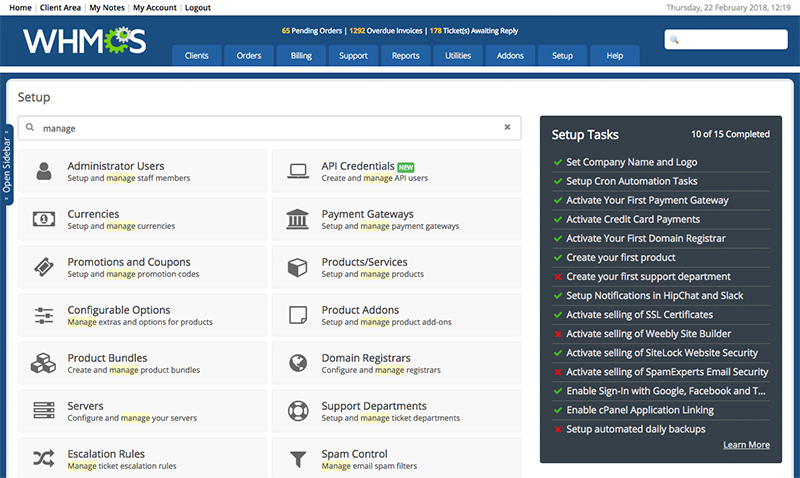
Task: Open My Account link
Action: [155, 8]
